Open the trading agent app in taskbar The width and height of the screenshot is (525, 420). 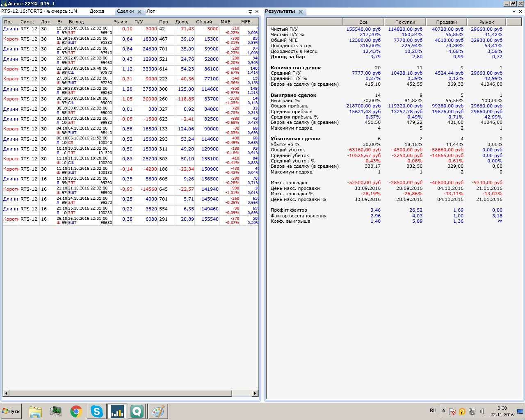pos(117,411)
